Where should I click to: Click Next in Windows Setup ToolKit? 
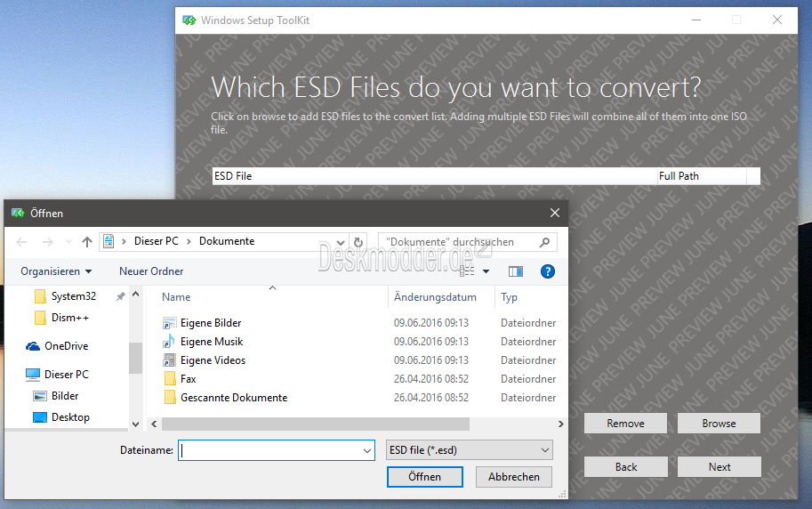click(x=720, y=467)
